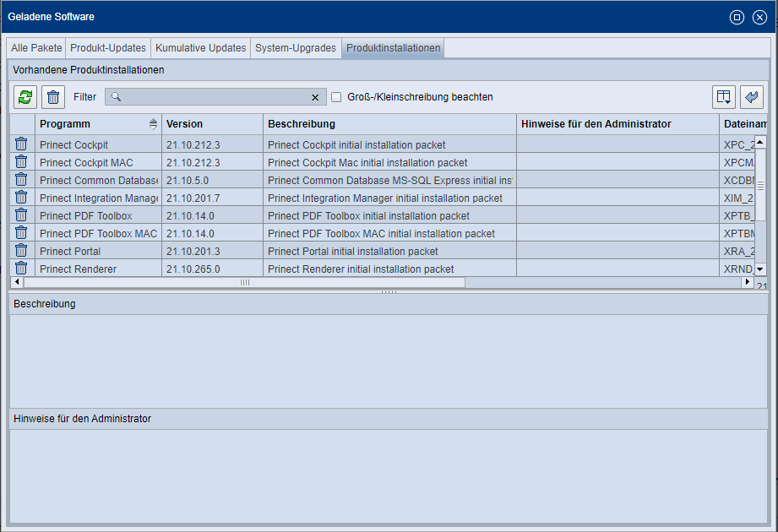Select Prinect PDF Toolbox program cell
Image resolution: width=778 pixels, height=532 pixels.
(98, 216)
